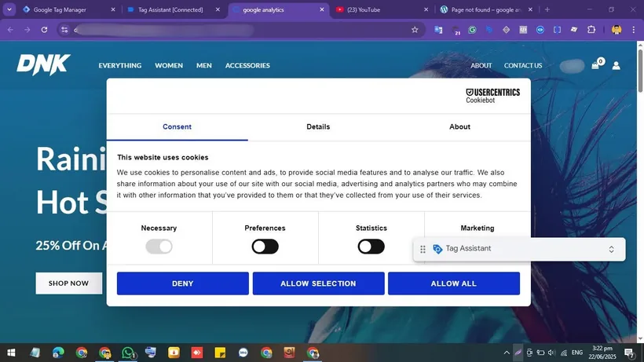Show hidden system tray icons
644x362 pixels.
pos(507,353)
